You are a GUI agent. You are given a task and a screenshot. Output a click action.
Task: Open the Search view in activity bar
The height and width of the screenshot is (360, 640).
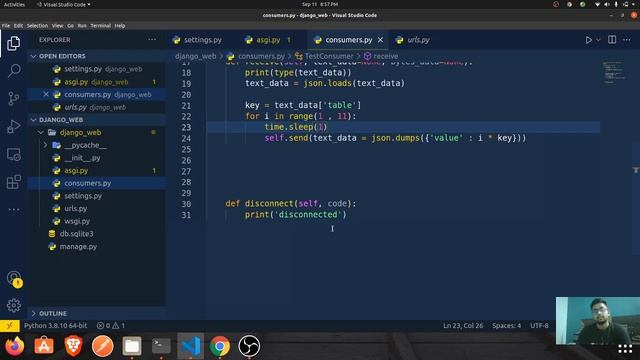click(13, 71)
